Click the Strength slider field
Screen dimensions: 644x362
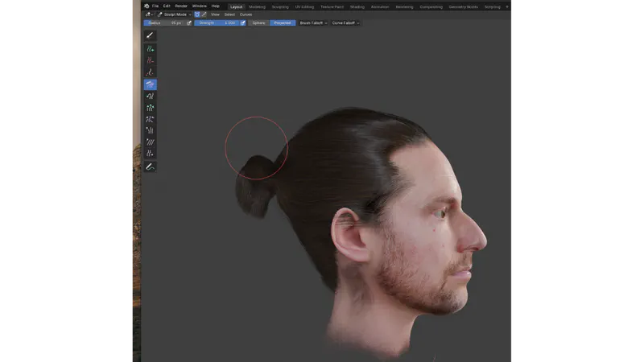coord(217,23)
